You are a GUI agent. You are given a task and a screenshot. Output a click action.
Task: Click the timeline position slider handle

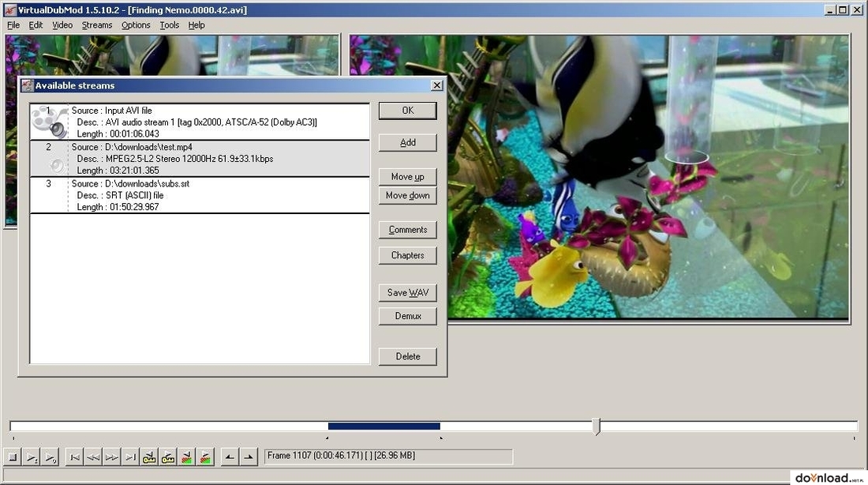pos(597,427)
